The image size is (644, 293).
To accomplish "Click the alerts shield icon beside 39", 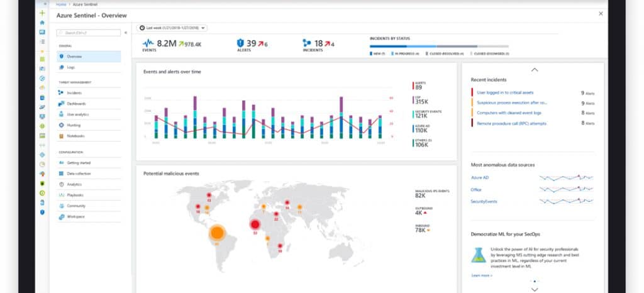I will click(240, 43).
